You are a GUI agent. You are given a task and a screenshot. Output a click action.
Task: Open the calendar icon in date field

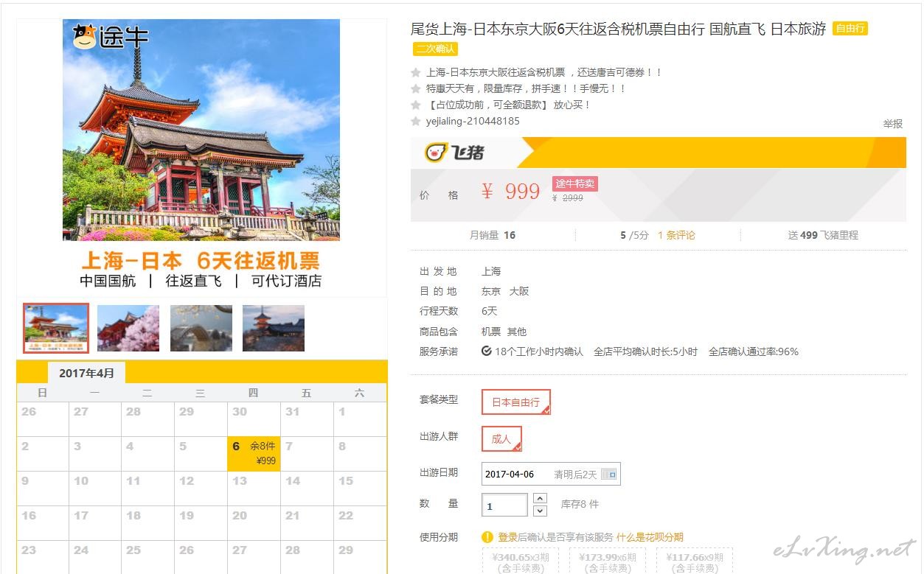(609, 474)
